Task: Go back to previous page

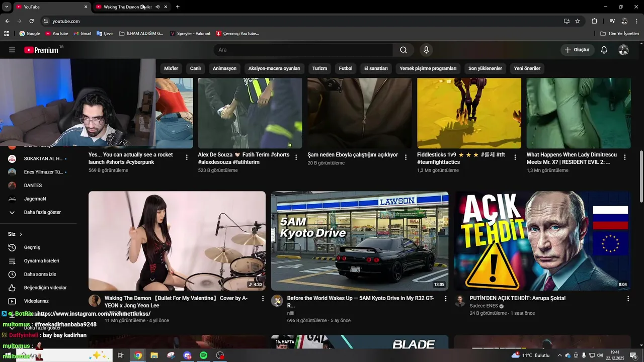Action: [x=7, y=21]
